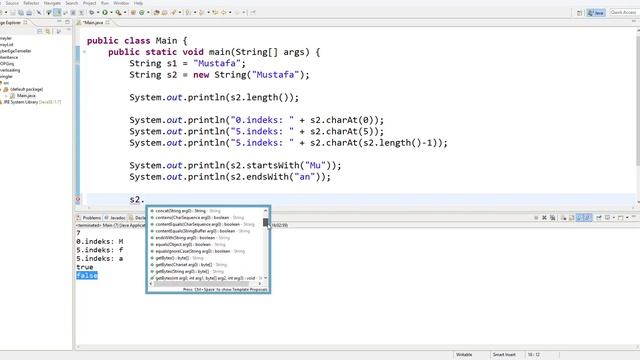Select the Problems tab
The width and height of the screenshot is (640, 360).
point(89,218)
